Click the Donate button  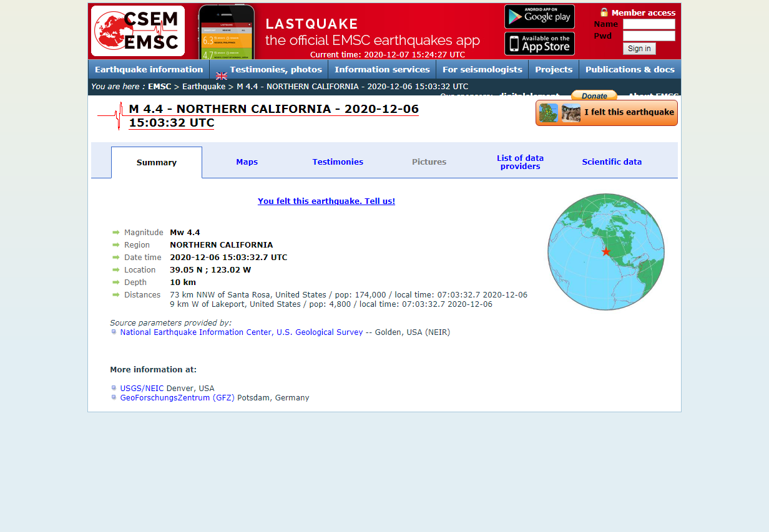pos(594,95)
